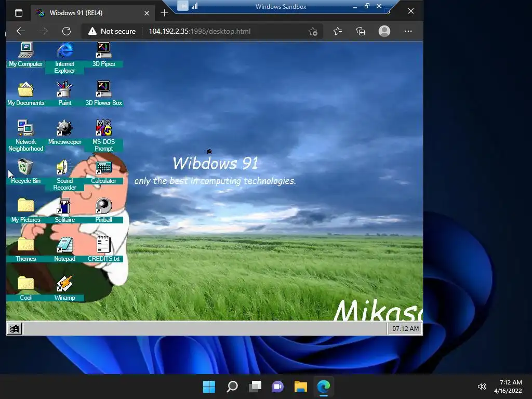Open Edge tab actions menu button
532x399 pixels.
pyautogui.click(x=19, y=13)
